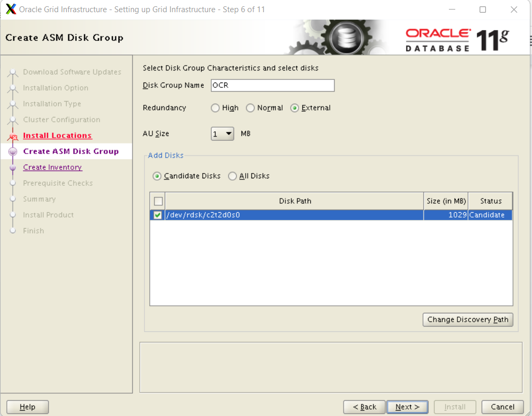The image size is (532, 416).
Task: Click the Candidate status cell
Action: pyautogui.click(x=490, y=215)
